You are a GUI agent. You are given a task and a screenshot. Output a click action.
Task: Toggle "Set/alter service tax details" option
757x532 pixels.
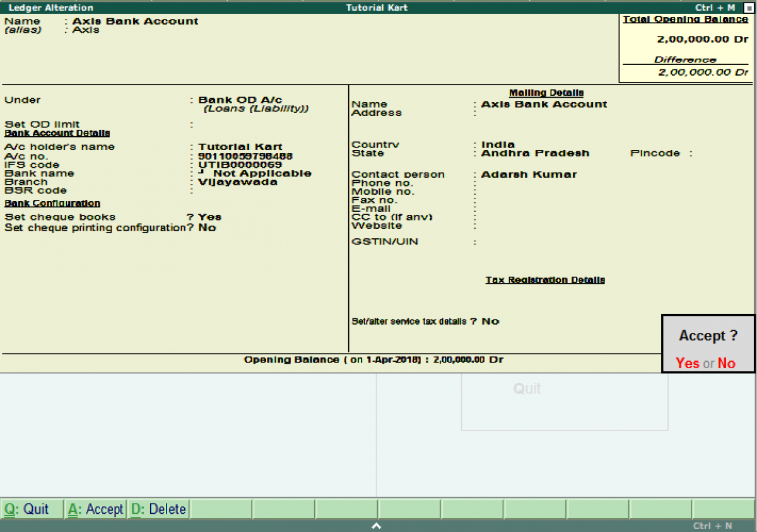pyautogui.click(x=490, y=321)
